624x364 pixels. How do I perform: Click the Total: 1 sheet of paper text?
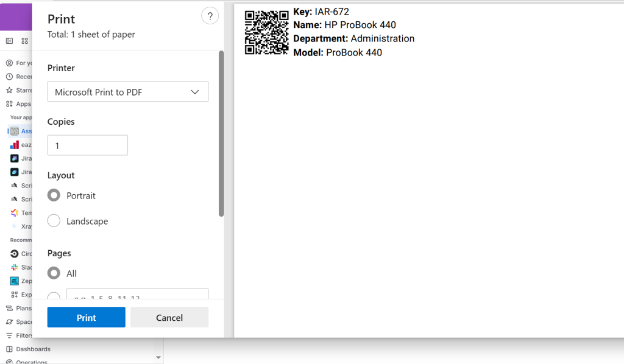(91, 35)
